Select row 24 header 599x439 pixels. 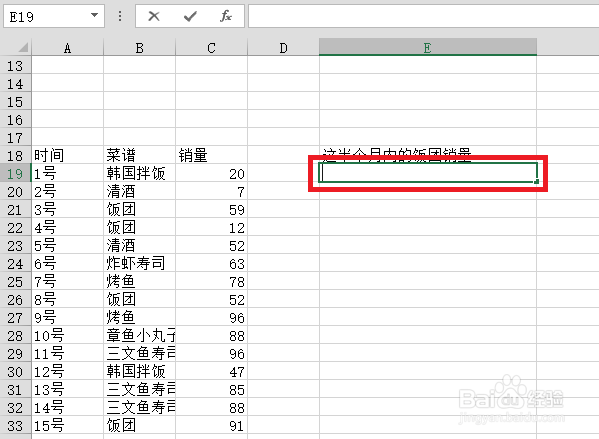click(x=15, y=264)
